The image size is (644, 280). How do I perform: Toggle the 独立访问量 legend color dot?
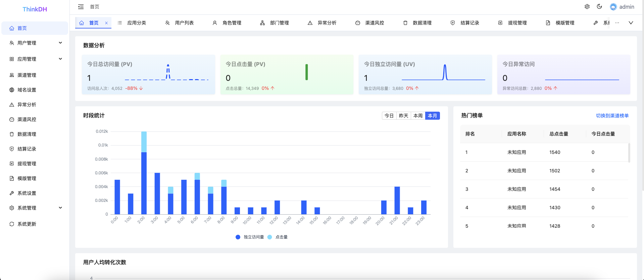[238, 237]
